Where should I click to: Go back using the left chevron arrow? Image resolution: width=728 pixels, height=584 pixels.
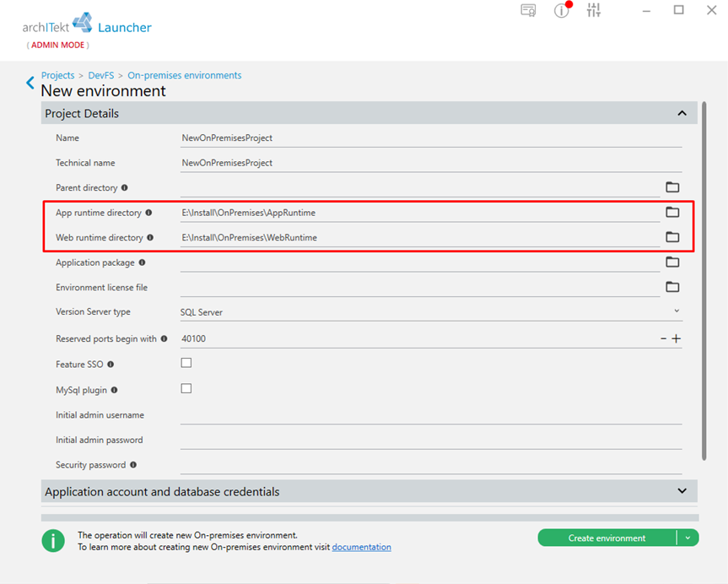[x=30, y=83]
